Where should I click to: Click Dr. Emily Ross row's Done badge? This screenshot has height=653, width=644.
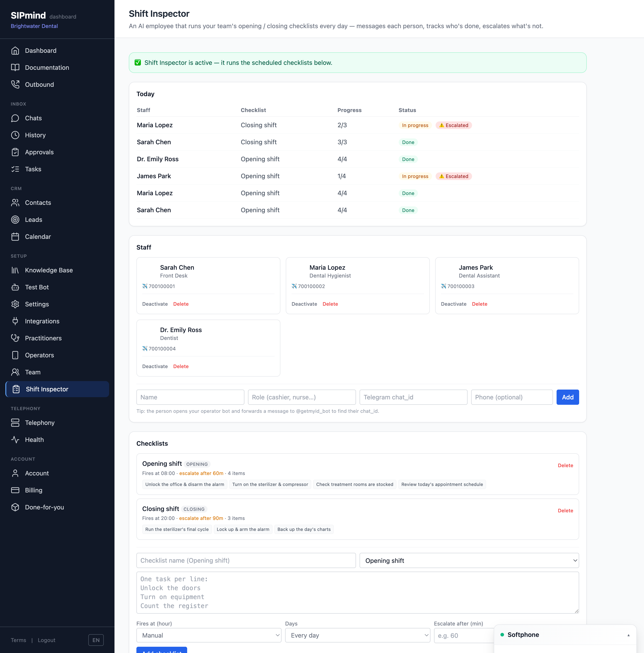point(408,159)
